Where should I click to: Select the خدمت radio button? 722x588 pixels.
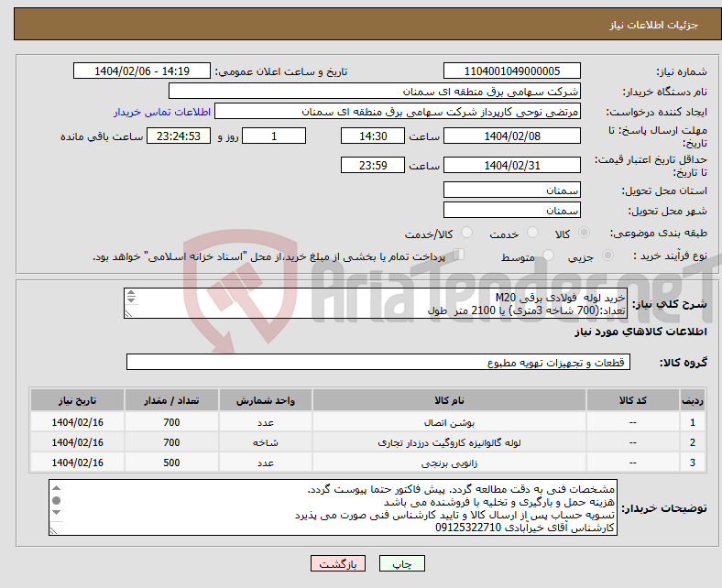pos(532,233)
